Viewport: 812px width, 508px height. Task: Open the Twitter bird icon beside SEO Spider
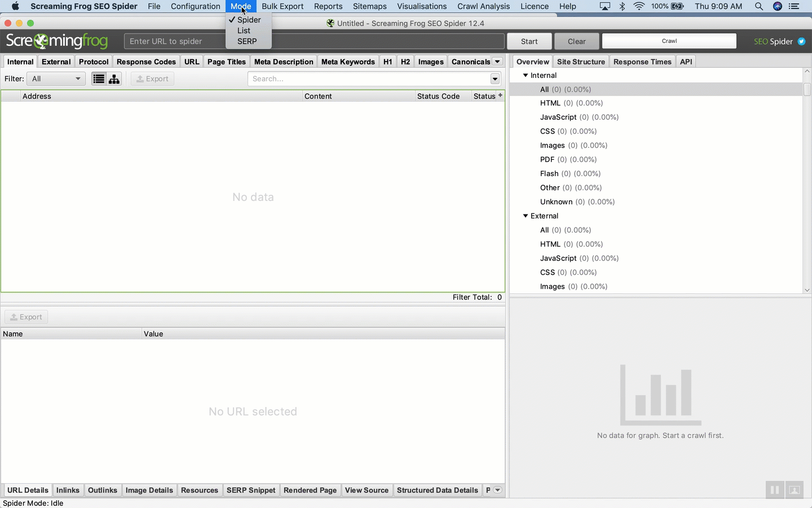(x=801, y=41)
